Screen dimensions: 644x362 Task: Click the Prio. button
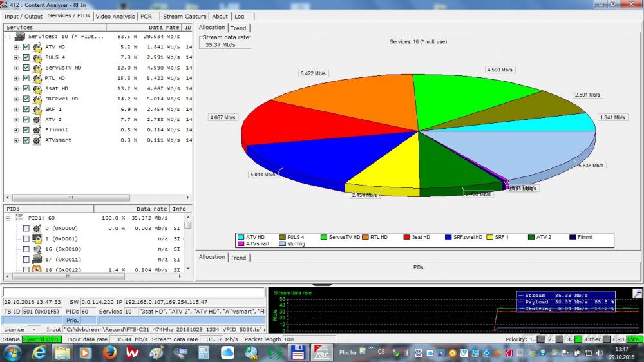(x=72, y=320)
